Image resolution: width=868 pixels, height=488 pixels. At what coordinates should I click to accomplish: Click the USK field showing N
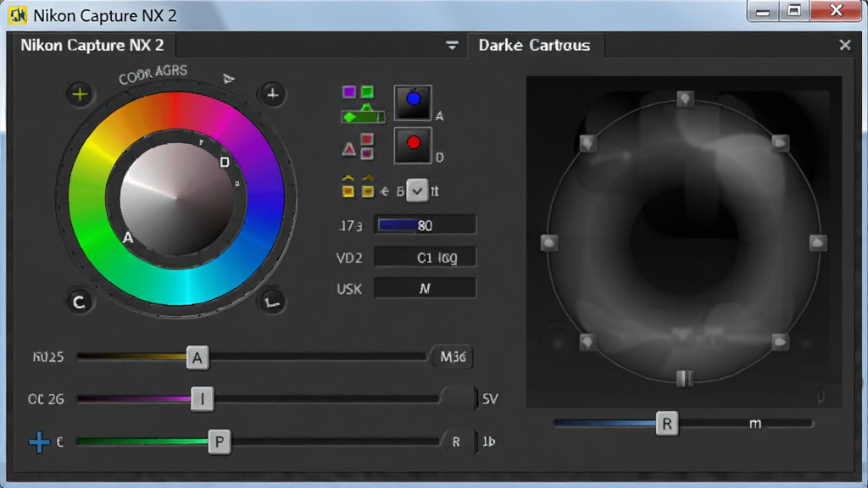click(x=426, y=288)
